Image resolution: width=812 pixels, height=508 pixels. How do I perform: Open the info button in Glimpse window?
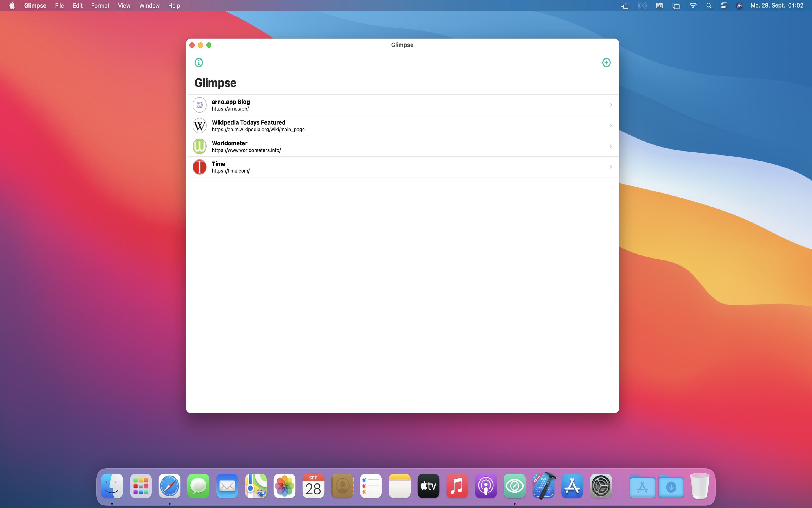point(199,62)
